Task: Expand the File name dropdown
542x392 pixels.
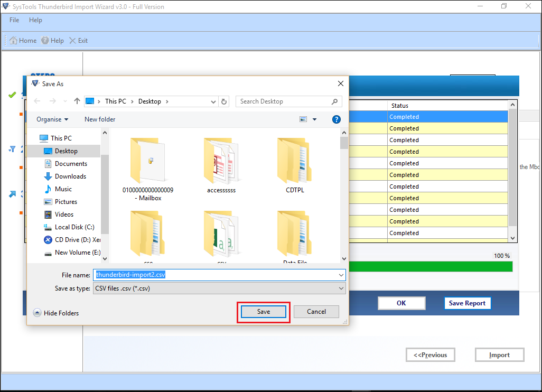Action: click(341, 275)
